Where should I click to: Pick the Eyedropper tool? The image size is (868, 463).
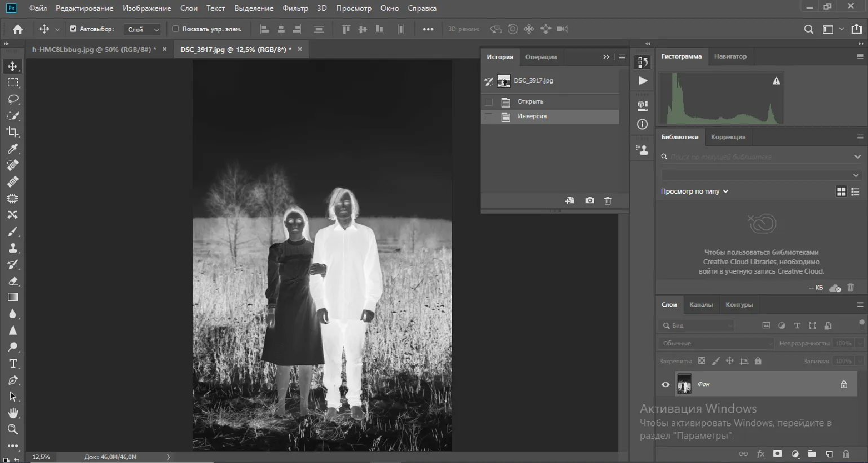12,149
